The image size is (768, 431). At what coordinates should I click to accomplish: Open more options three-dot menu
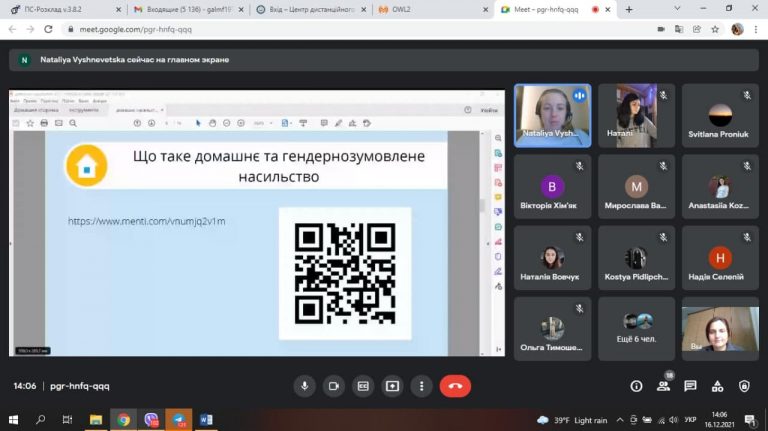[x=421, y=386]
